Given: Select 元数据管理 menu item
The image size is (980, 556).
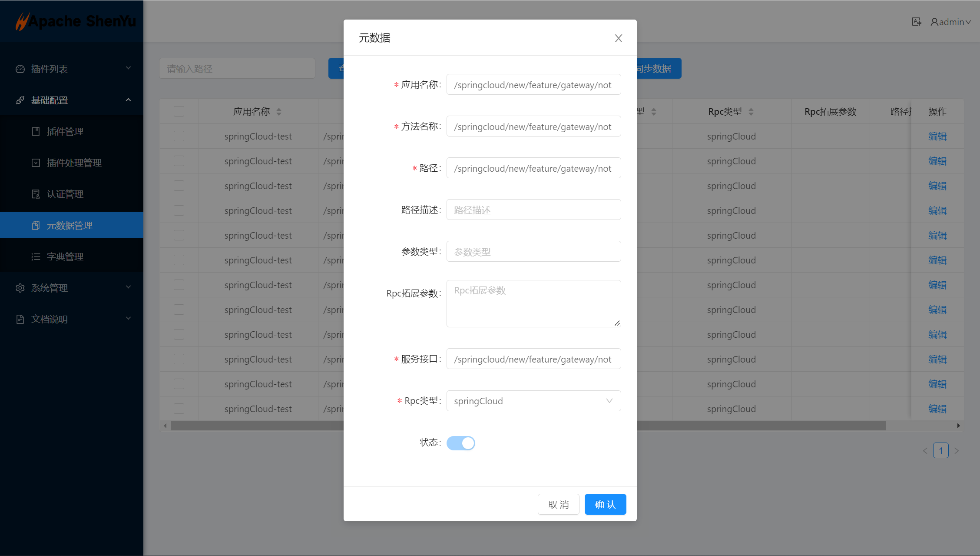Looking at the screenshot, I should click(x=70, y=225).
